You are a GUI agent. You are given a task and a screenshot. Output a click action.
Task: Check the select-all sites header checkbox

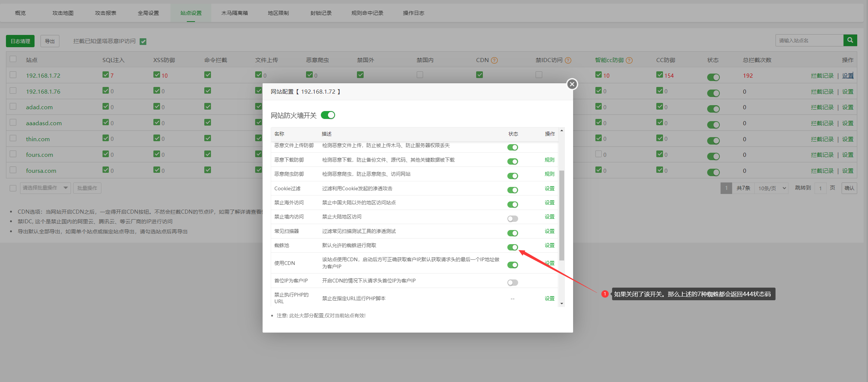13,59
